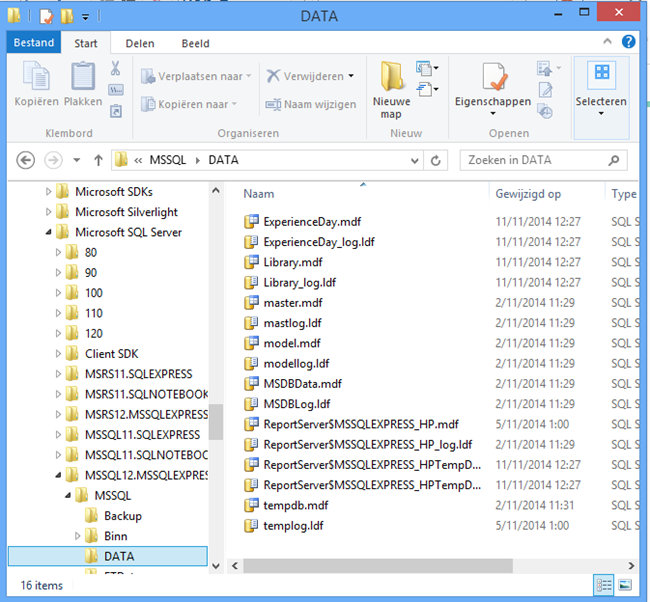650x602 pixels.
Task: Collapse the MSSQL12.MSSQLEXPRESS tree node
Action: pos(58,475)
